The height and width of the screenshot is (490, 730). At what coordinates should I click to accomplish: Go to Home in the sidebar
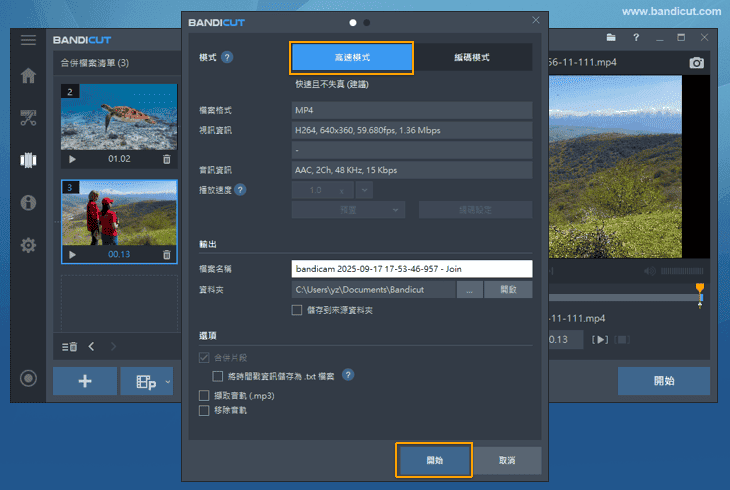tap(28, 75)
